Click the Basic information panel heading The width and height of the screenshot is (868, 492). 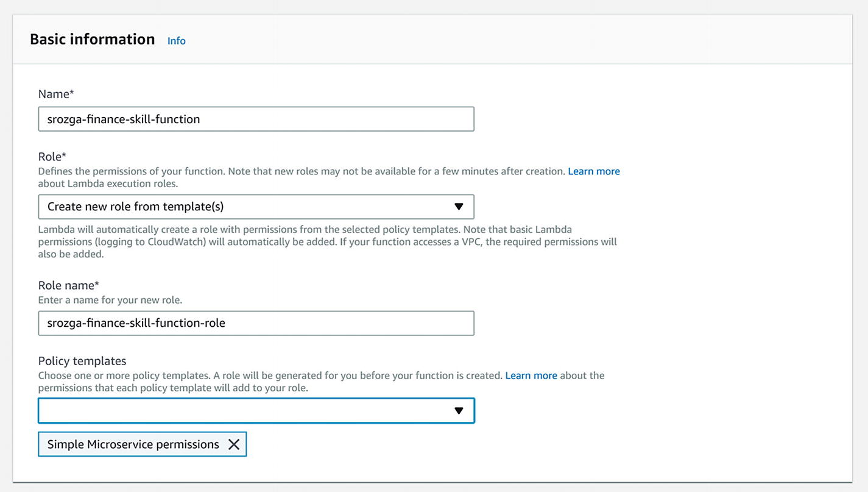coord(93,39)
